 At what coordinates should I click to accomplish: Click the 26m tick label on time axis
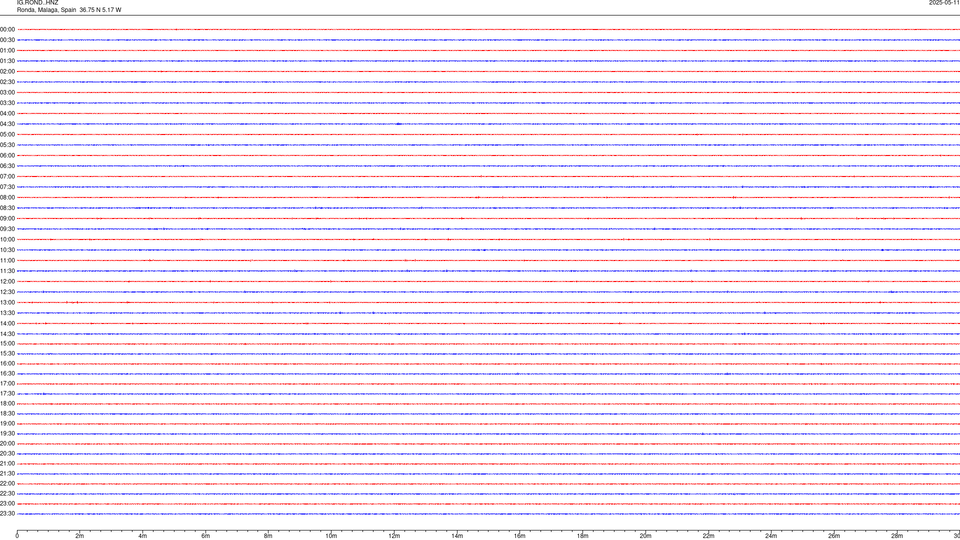834,536
